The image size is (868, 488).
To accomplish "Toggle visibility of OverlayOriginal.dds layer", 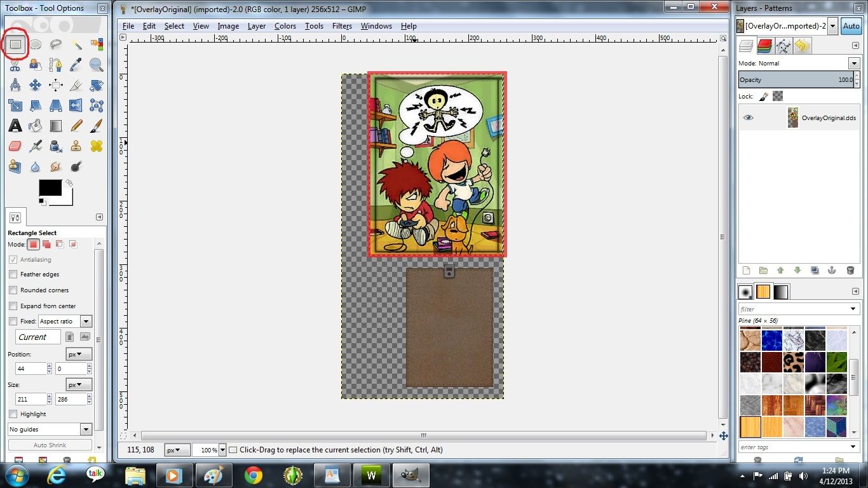I will 749,118.
